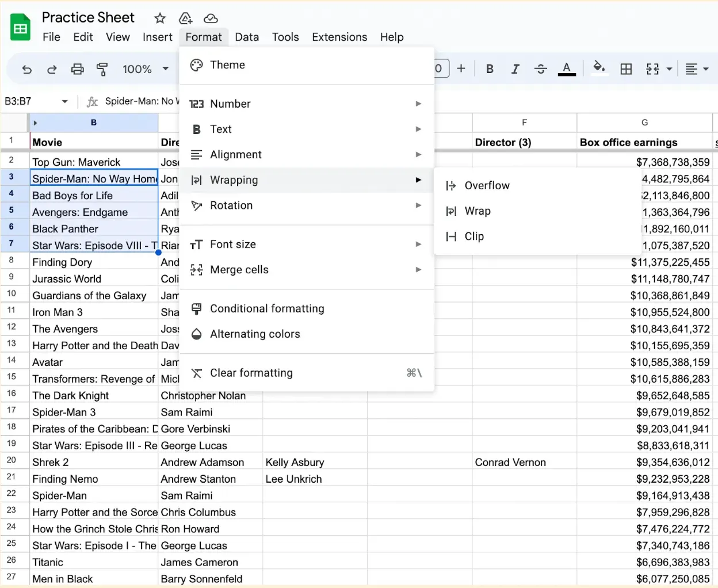
Task: Select column F header
Action: (x=524, y=123)
